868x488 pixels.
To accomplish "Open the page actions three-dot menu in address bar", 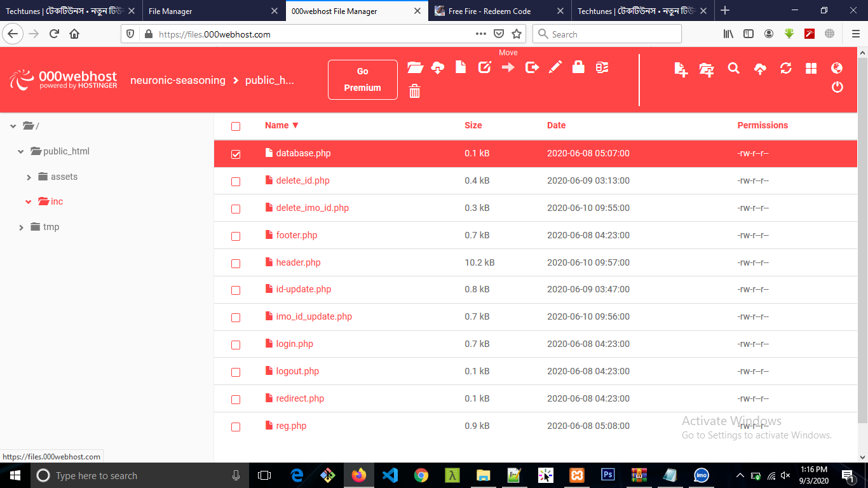I will point(481,34).
